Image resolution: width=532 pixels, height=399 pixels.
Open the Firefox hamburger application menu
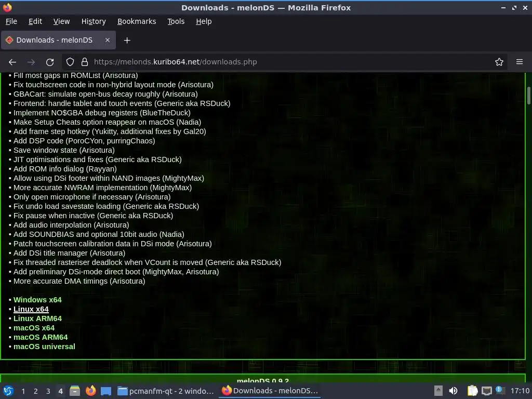pos(520,62)
